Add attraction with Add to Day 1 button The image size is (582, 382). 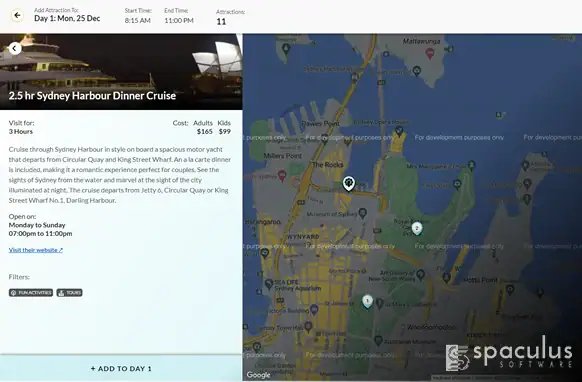click(x=121, y=369)
